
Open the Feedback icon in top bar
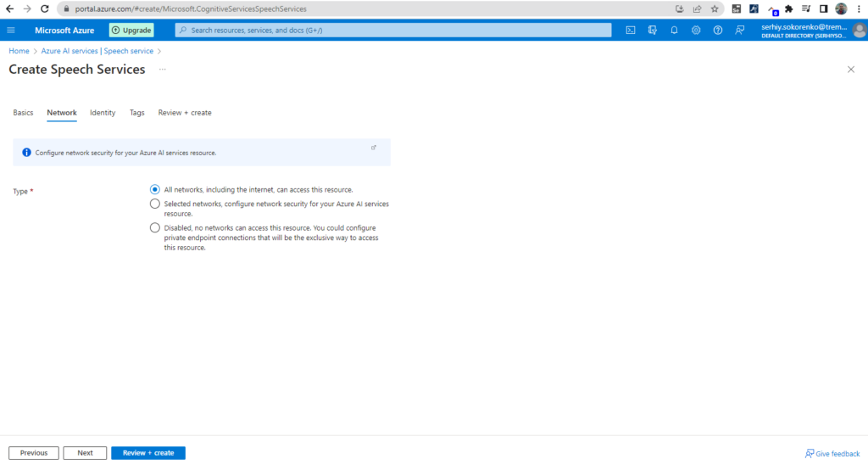[x=739, y=30]
